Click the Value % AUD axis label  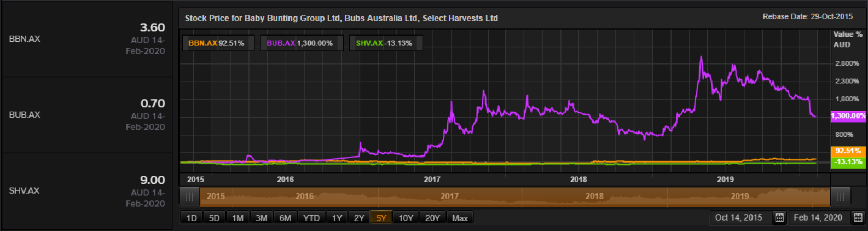847,39
